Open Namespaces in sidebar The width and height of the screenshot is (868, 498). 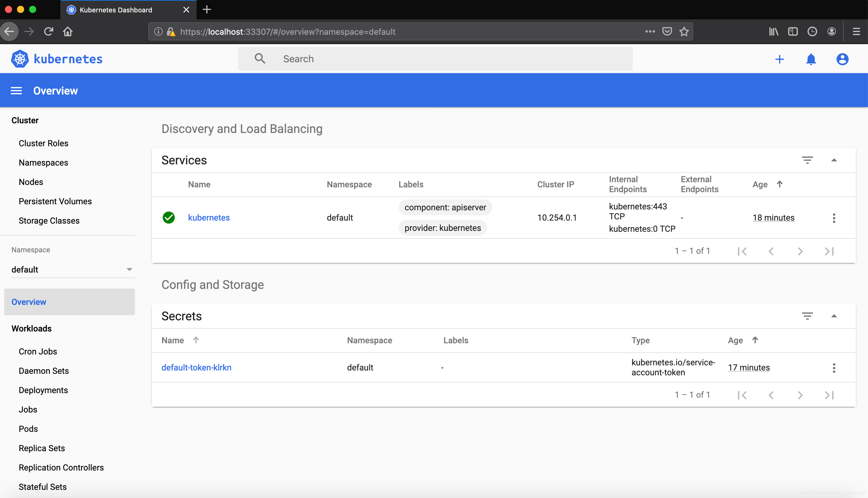[x=44, y=163]
